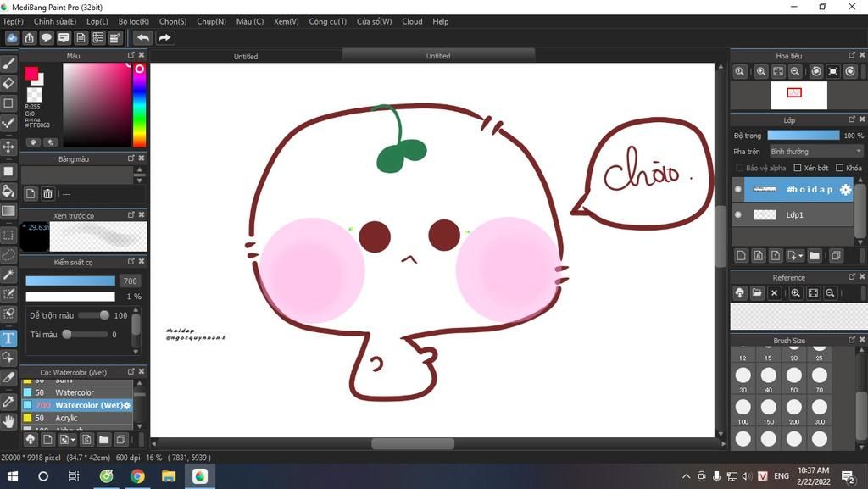Delete palette color with trash icon
The width and height of the screenshot is (868, 489).
click(x=47, y=193)
